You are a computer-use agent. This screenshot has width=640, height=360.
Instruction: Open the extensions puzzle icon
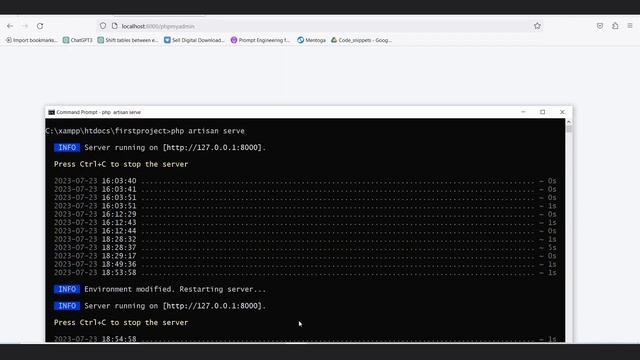click(x=615, y=26)
